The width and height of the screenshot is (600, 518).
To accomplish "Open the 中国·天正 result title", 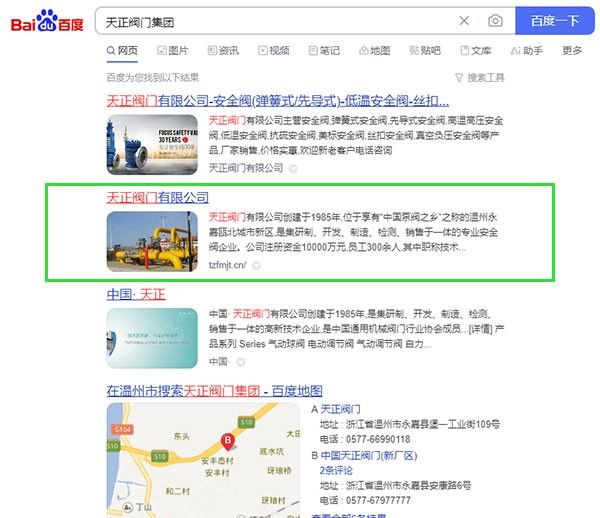I will [136, 295].
